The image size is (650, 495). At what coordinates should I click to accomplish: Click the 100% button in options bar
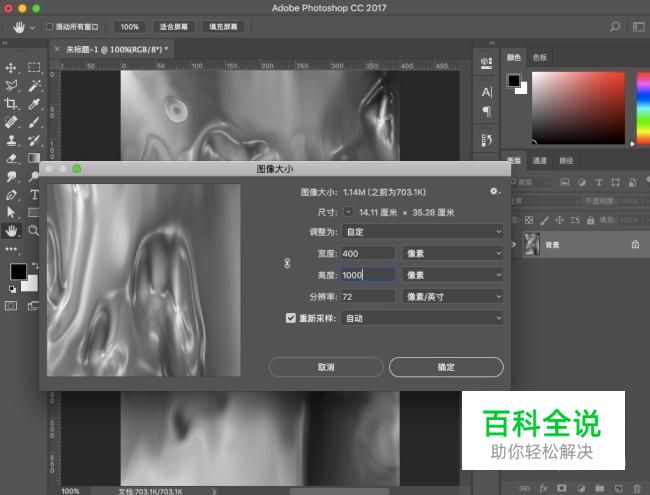point(129,27)
